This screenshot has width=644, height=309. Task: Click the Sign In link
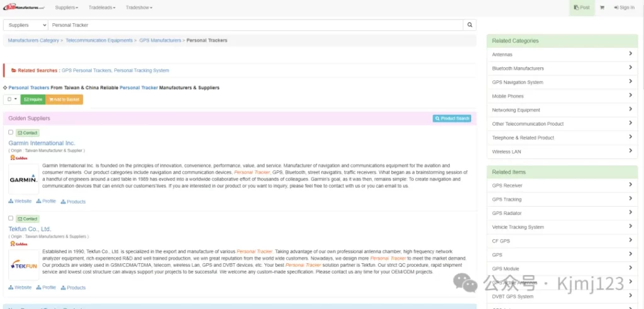pos(624,8)
